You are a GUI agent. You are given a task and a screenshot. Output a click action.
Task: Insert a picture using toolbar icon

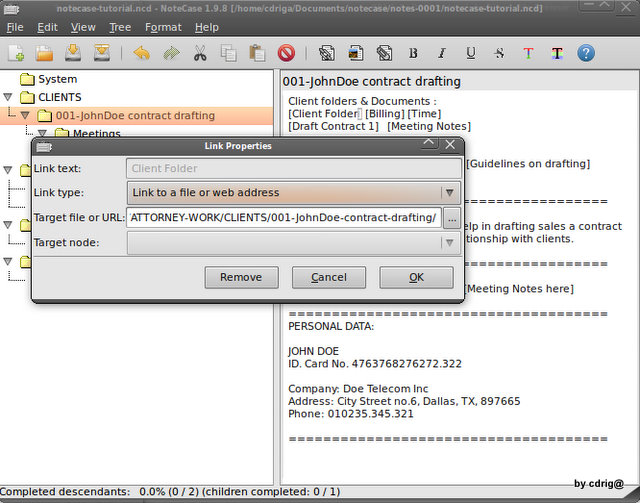point(356,53)
